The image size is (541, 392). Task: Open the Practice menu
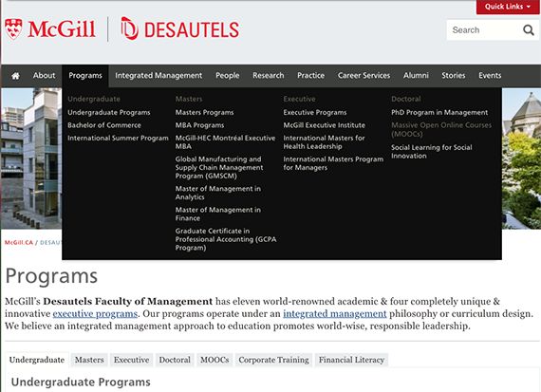(x=311, y=76)
